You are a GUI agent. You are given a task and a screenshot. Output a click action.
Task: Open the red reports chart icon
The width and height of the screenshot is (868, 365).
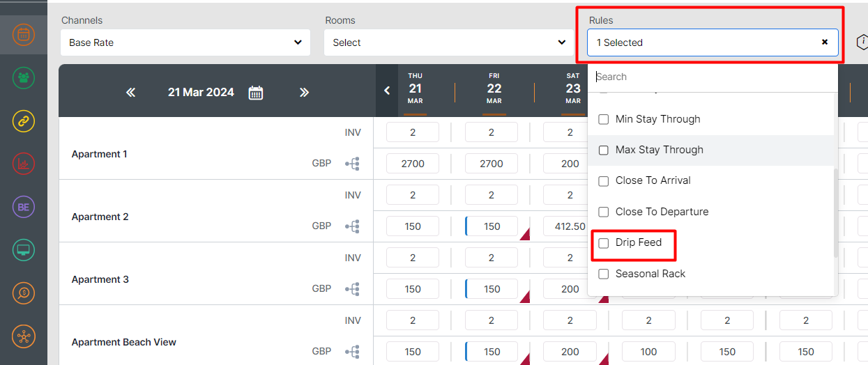coord(24,164)
